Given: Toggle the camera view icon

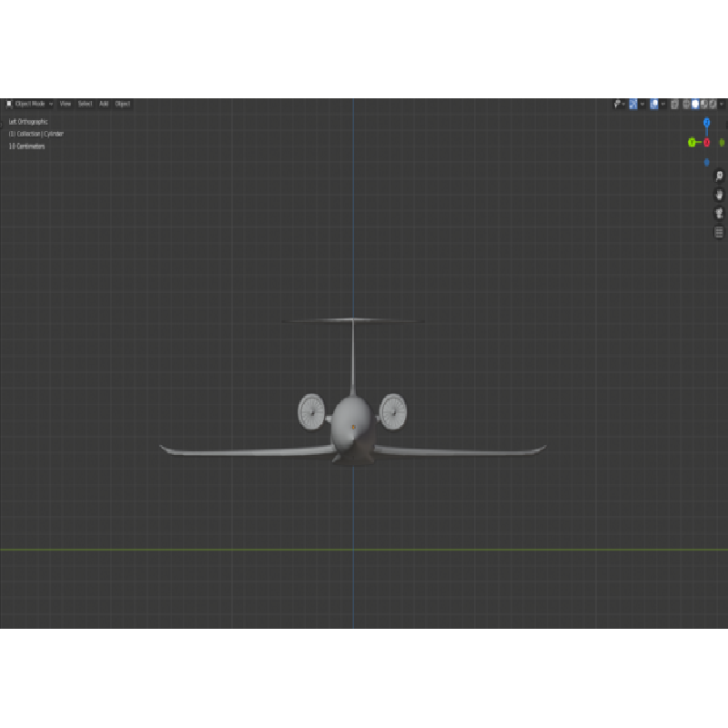Looking at the screenshot, I should [719, 214].
